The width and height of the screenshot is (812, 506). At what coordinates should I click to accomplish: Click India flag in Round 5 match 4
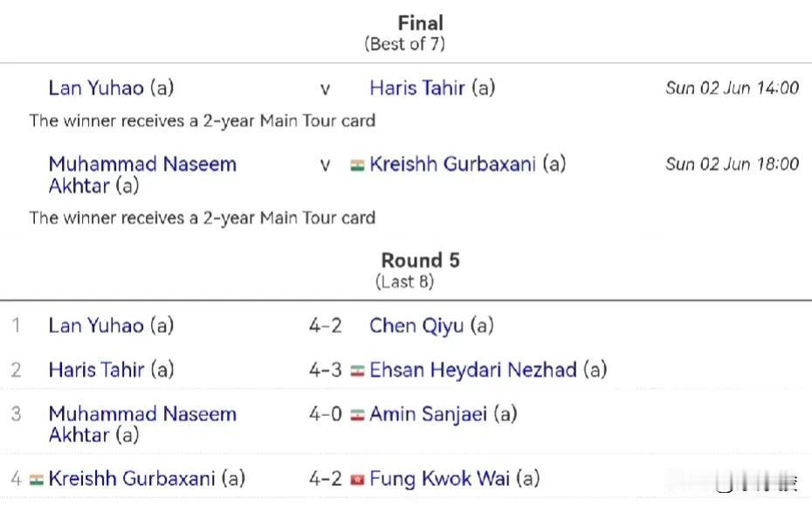37,480
